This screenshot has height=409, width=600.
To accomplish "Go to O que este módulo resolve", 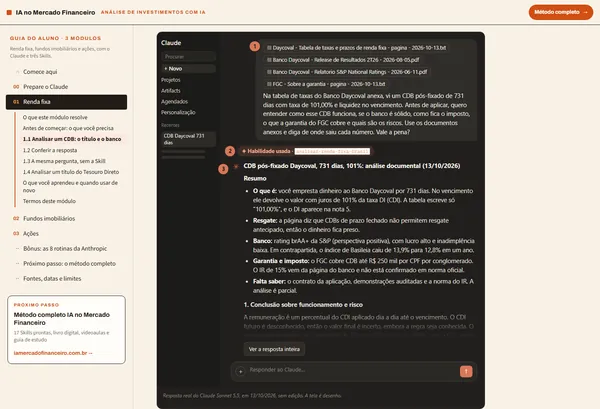I will click(x=55, y=117).
